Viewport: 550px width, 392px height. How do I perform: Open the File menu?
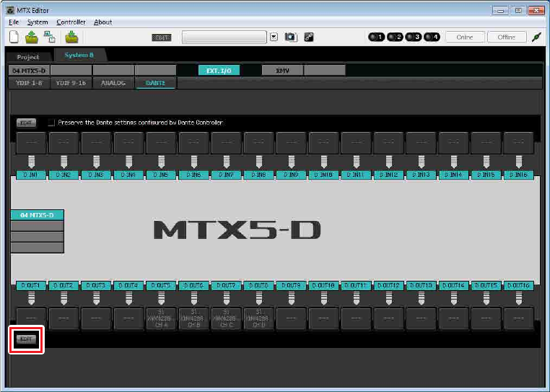14,22
